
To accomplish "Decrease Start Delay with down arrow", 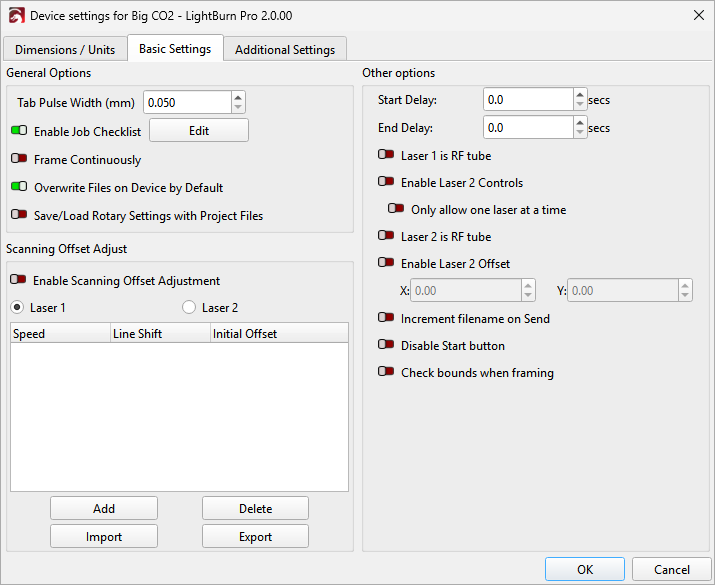I will 580,105.
